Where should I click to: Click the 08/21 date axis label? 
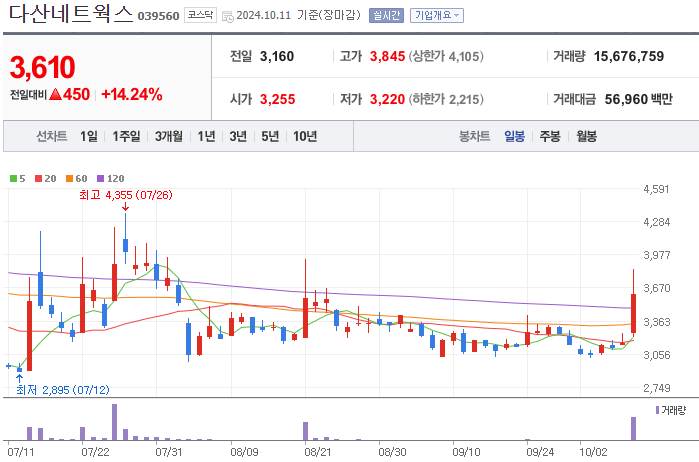(x=318, y=452)
